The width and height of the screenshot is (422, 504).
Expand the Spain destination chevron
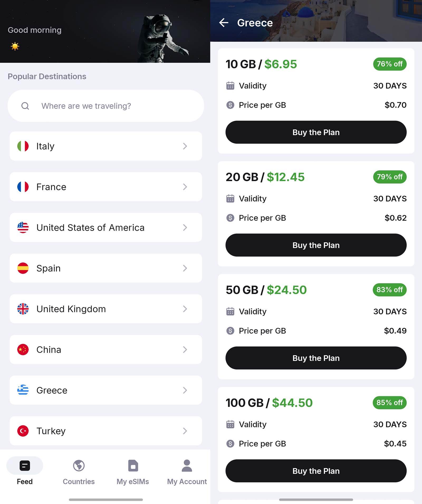185,268
